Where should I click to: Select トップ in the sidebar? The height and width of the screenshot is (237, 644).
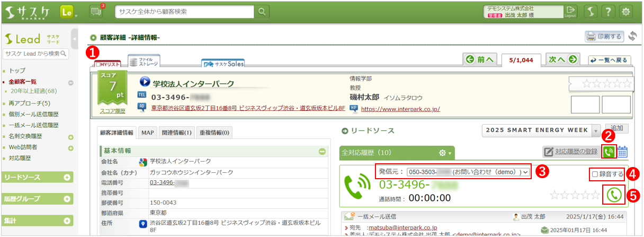17,71
